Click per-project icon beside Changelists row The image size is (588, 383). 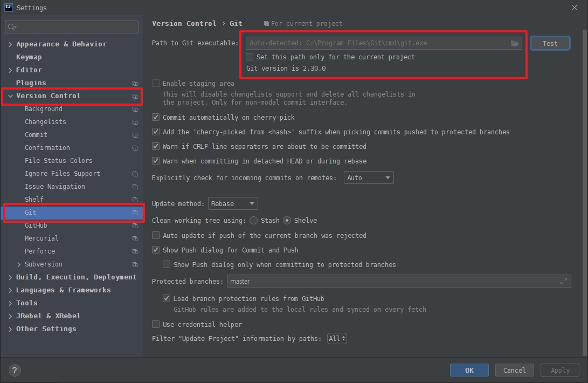click(x=135, y=122)
